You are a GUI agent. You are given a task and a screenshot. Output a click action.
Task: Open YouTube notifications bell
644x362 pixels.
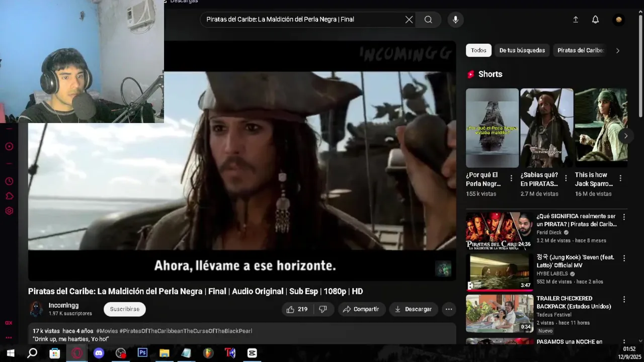(x=595, y=20)
